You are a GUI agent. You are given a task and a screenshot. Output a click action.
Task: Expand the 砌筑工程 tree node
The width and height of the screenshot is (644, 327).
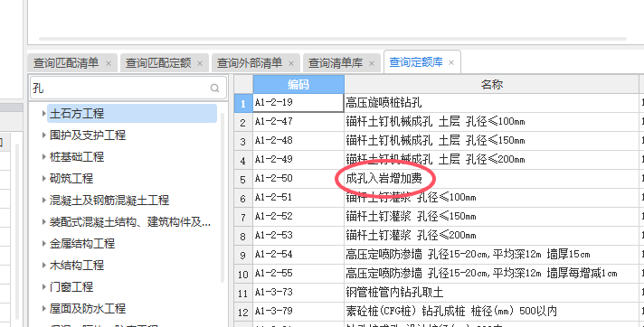pos(44,179)
